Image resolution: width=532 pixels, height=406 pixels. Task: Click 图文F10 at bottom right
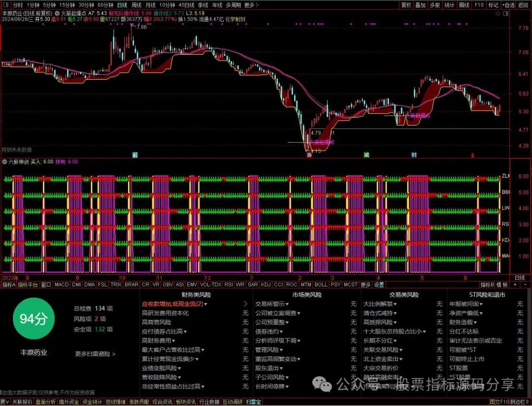click(x=499, y=402)
